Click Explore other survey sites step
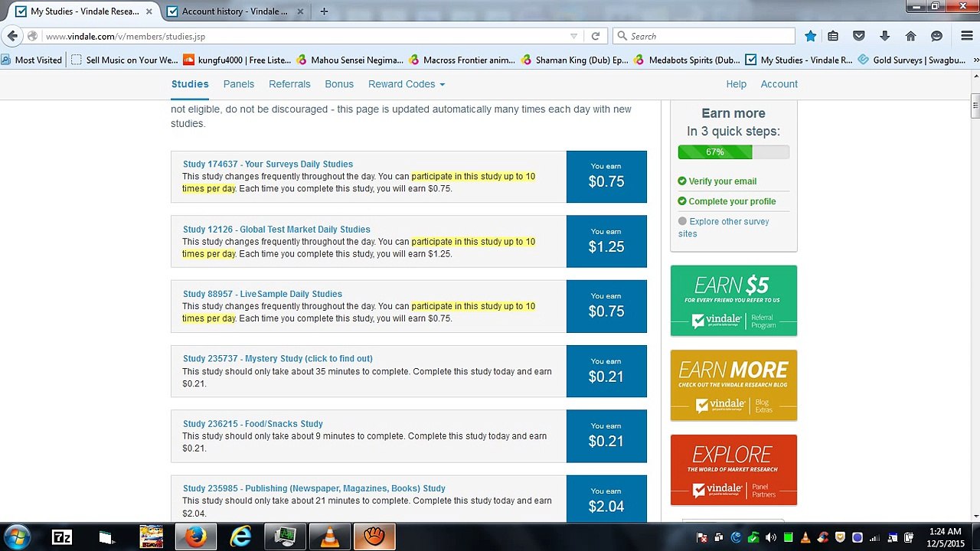Image resolution: width=980 pixels, height=551 pixels. pos(724,227)
